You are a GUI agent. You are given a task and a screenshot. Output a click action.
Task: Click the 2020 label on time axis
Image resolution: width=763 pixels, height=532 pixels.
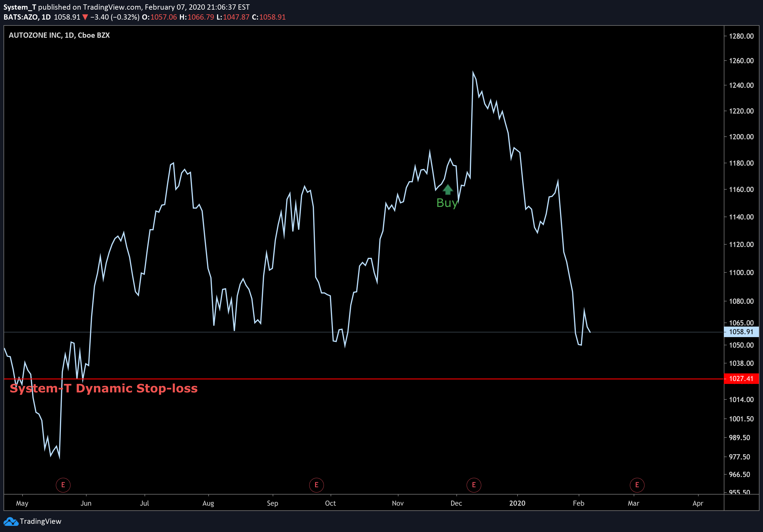click(518, 503)
